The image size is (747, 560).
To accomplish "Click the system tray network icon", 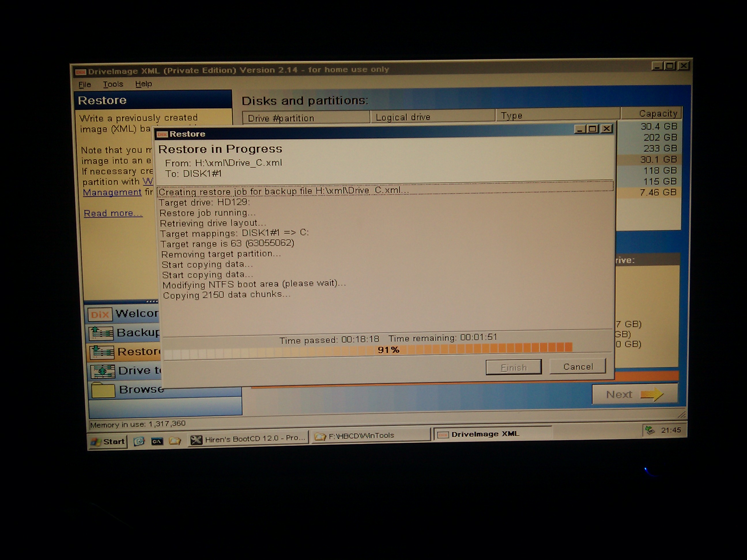I will 650,430.
